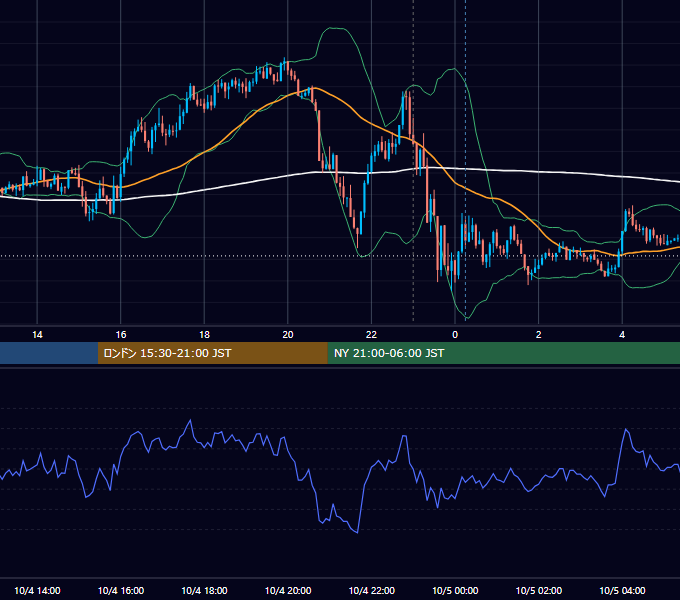Click the 4 hour label on price axis
Screen dimensions: 680x600
click(622, 335)
